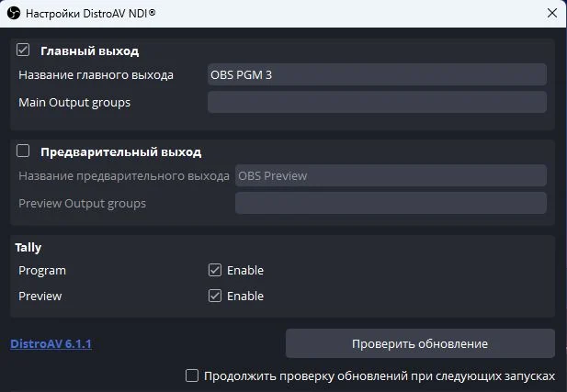Check Продолжить проверку обновлений при следующих запусках

(x=192, y=375)
